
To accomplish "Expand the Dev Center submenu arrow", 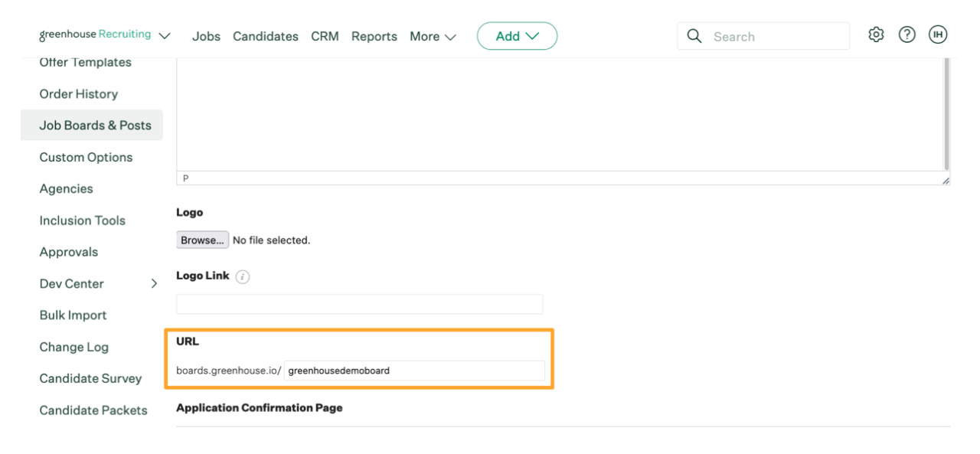I will pyautogui.click(x=154, y=283).
